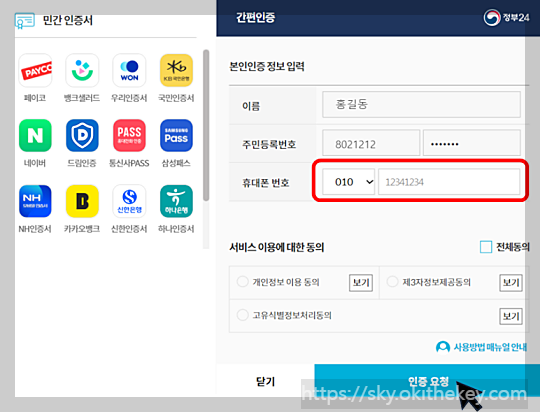This screenshot has height=412, width=540.
Task: Click the 간편인증 header title
Action: point(255,17)
